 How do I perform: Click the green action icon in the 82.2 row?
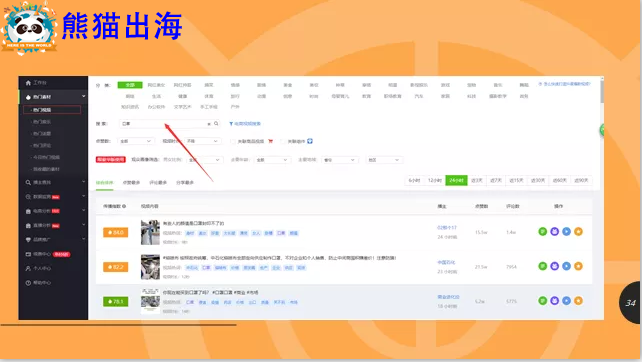pos(543,266)
